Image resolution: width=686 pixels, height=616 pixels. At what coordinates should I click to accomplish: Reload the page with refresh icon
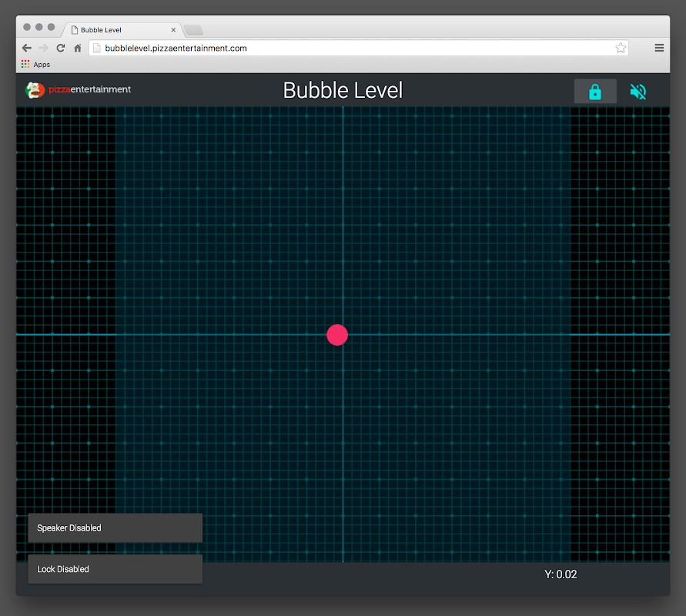click(x=60, y=48)
